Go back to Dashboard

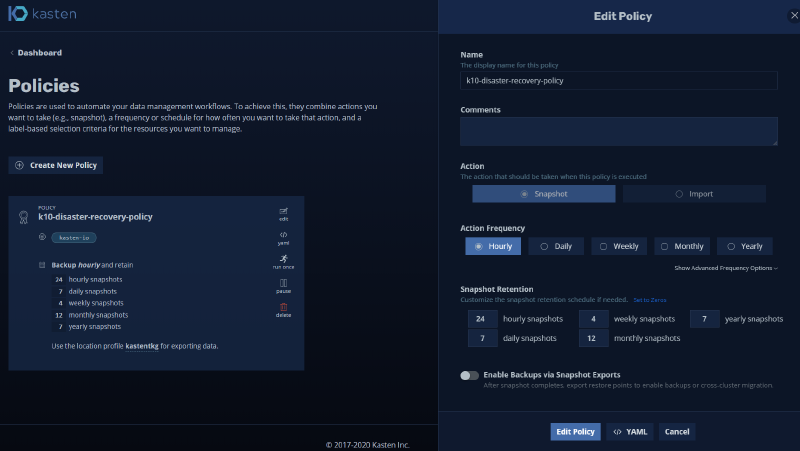(36, 53)
